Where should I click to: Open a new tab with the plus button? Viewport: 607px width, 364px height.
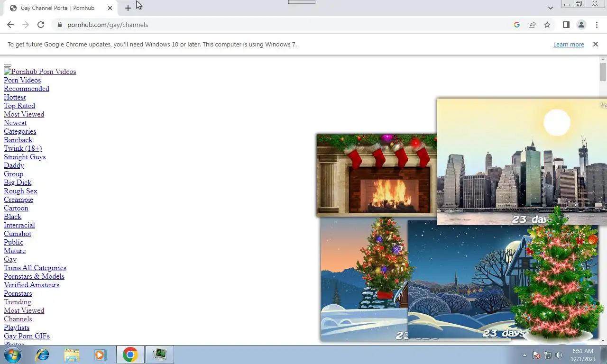pos(128,8)
